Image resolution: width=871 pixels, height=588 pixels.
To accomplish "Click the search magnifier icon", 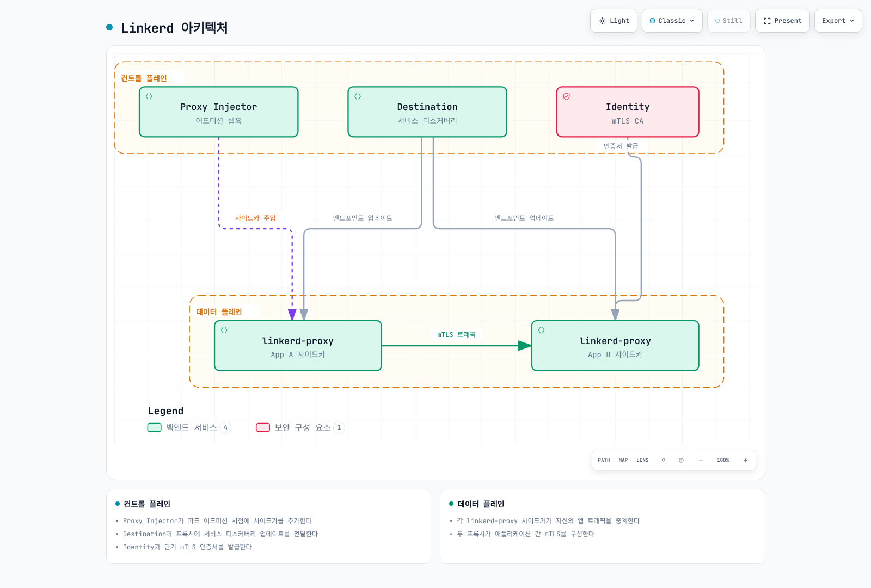I will pos(664,460).
